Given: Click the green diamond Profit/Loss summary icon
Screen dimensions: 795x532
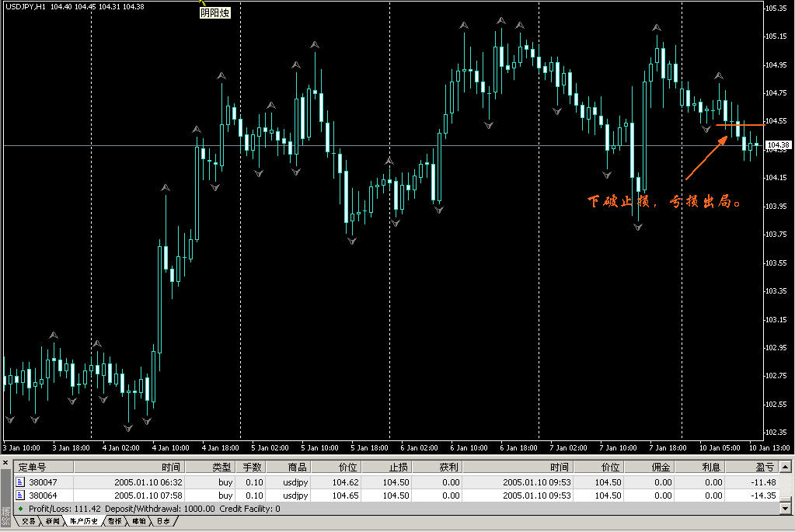Looking at the screenshot, I should point(21,509).
